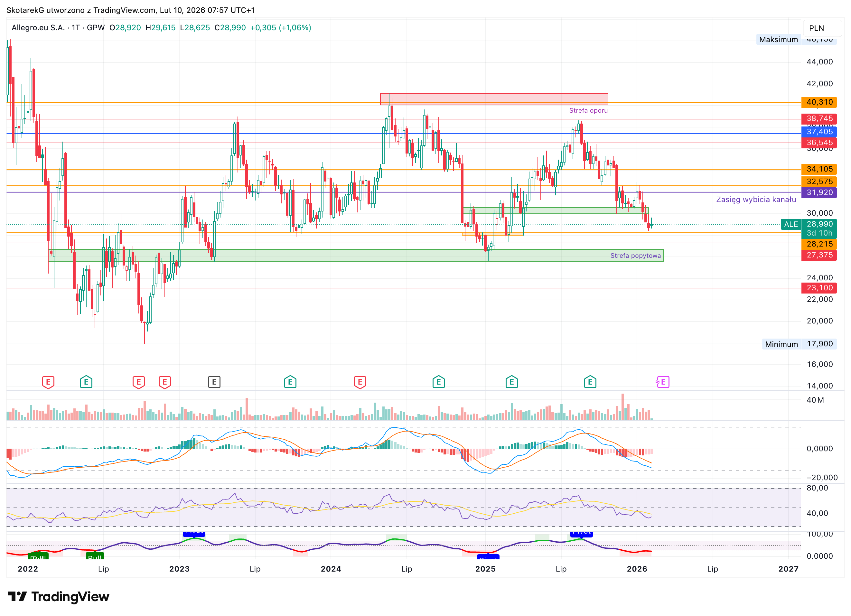Image resolution: width=851 pixels, height=616 pixels.
Task: Click the red earnings E marker nearest 2022
Action: pyautogui.click(x=48, y=382)
